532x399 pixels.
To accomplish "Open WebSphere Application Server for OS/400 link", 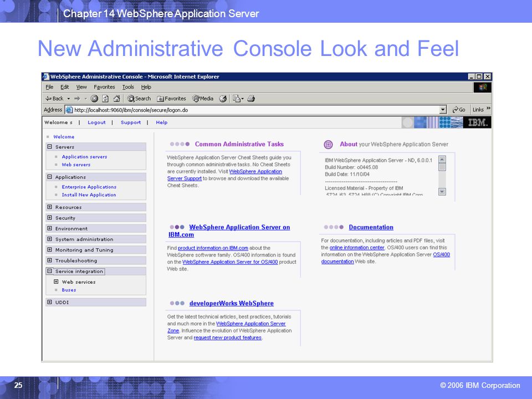I will point(230,262).
